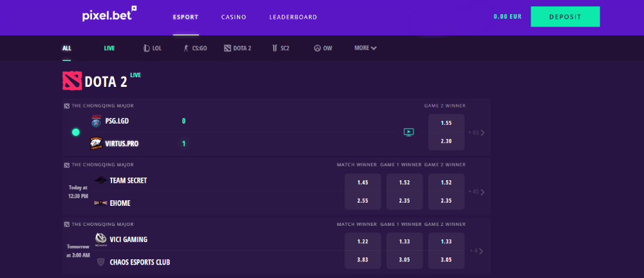The height and width of the screenshot is (278, 644).
Task: Expand the MORE games dropdown
Action: point(366,48)
